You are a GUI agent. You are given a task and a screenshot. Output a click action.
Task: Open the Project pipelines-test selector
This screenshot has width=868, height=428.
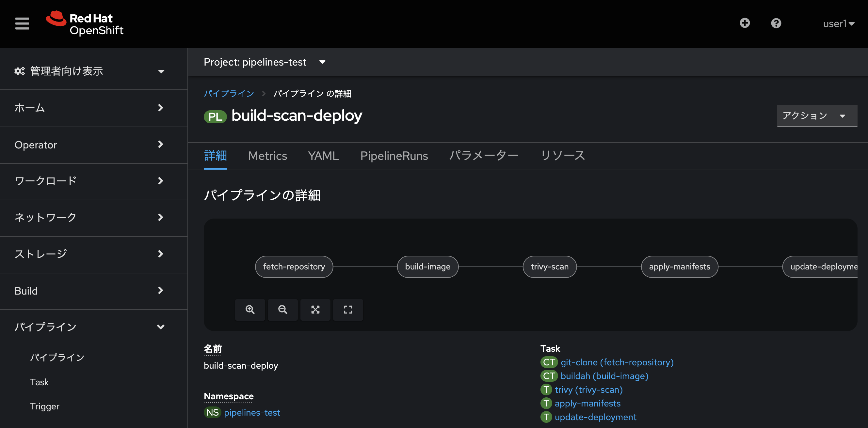(x=265, y=62)
